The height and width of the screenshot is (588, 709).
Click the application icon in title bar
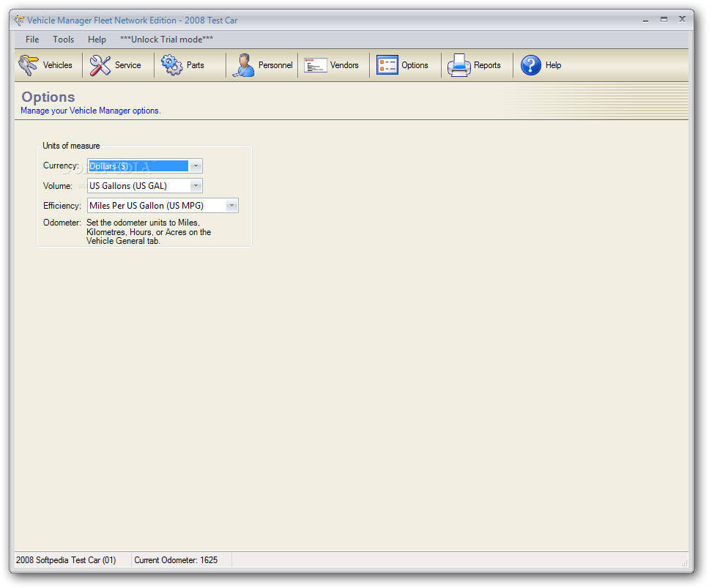coord(19,21)
